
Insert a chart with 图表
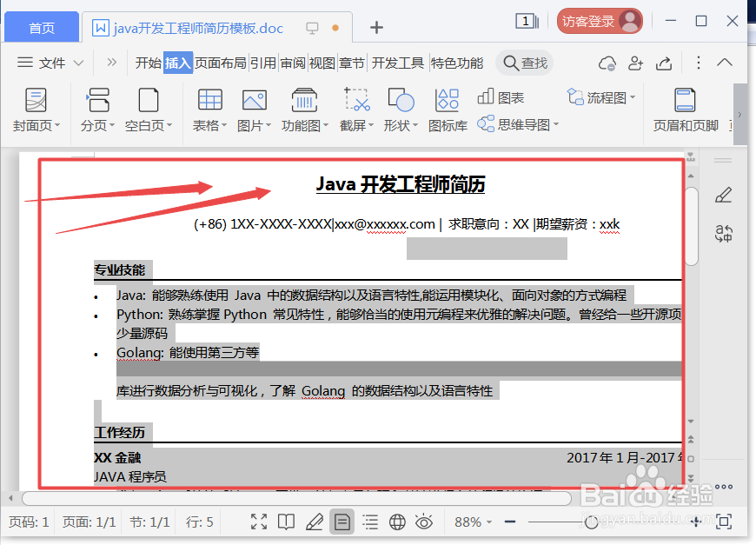501,97
